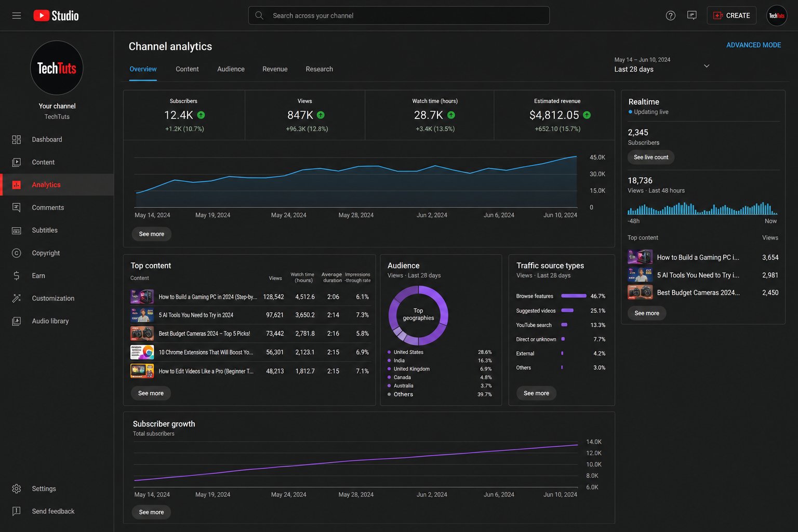Image resolution: width=798 pixels, height=532 pixels.
Task: Click See more in Traffic source types
Action: [x=536, y=393]
